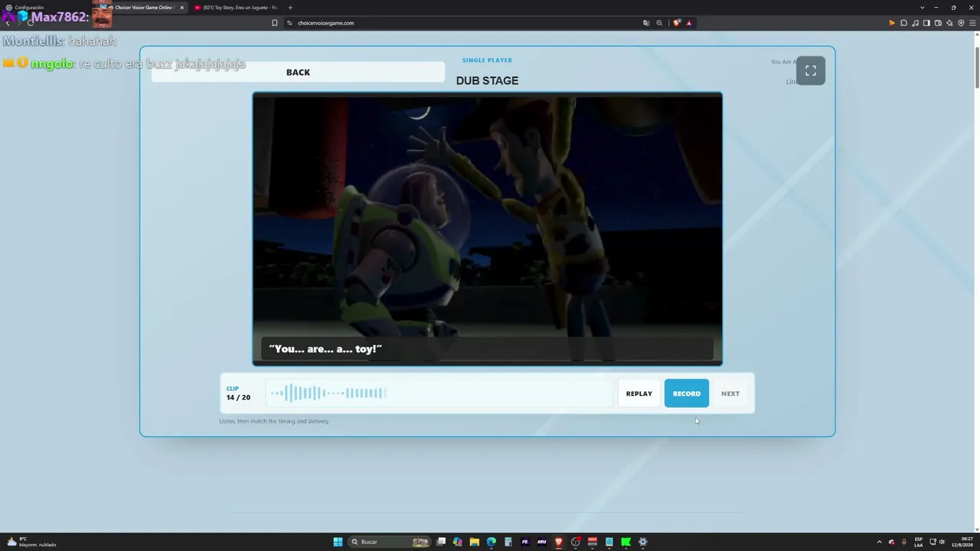Open the Windows Start menu
This screenshot has width=980, height=551.
click(338, 542)
